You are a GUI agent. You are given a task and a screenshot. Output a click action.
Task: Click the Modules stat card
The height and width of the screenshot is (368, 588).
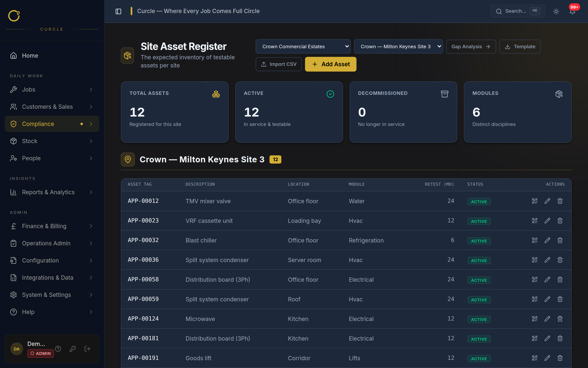point(518,112)
